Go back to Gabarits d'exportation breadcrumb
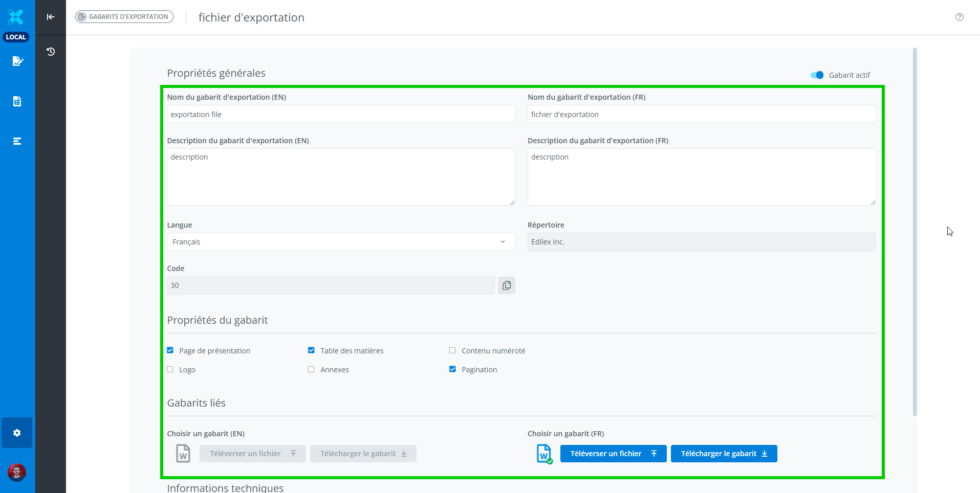 (124, 17)
